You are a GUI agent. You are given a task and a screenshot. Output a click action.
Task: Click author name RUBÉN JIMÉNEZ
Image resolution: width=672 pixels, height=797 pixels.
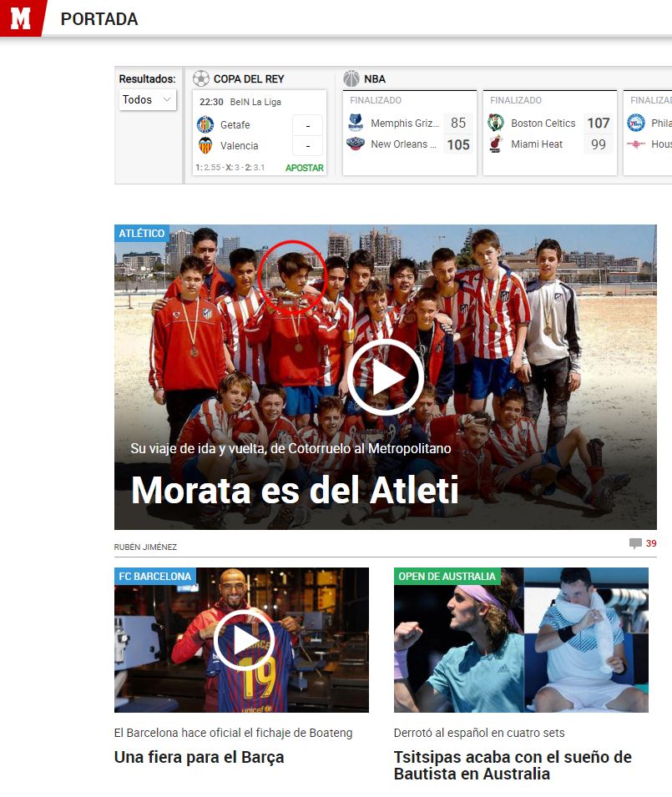145,547
